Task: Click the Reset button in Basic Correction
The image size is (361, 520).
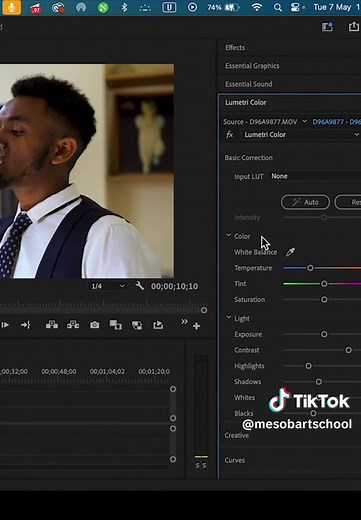Action: [x=348, y=202]
